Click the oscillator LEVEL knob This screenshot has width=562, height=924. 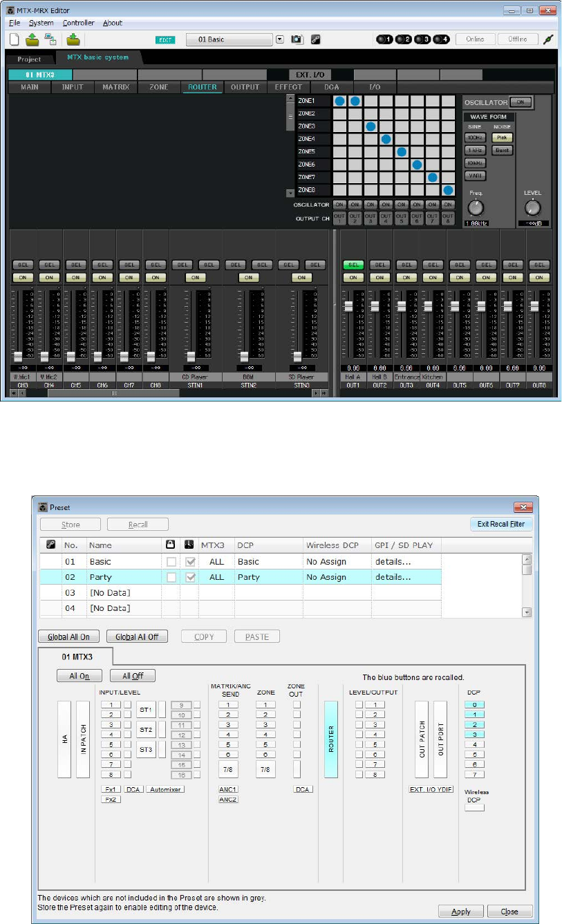coord(532,207)
